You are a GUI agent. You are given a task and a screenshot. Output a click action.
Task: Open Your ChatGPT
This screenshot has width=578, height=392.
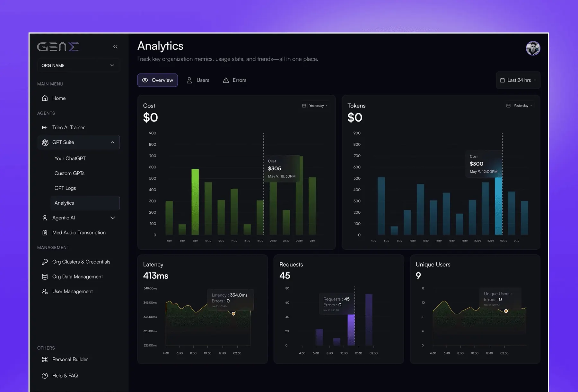[x=70, y=158]
